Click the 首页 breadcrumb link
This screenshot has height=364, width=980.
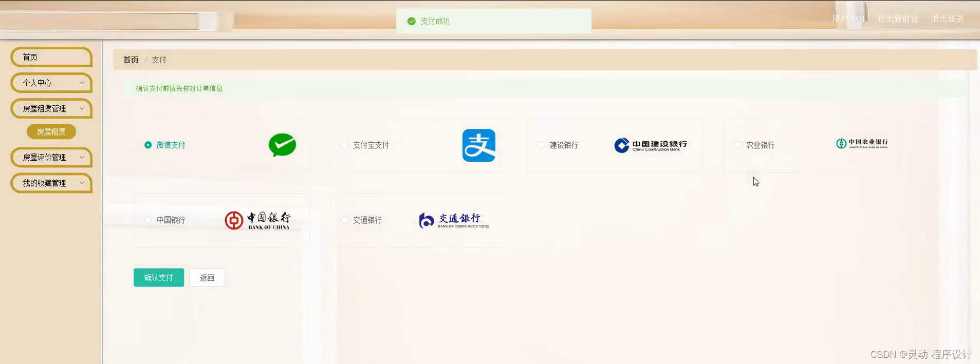[131, 60]
